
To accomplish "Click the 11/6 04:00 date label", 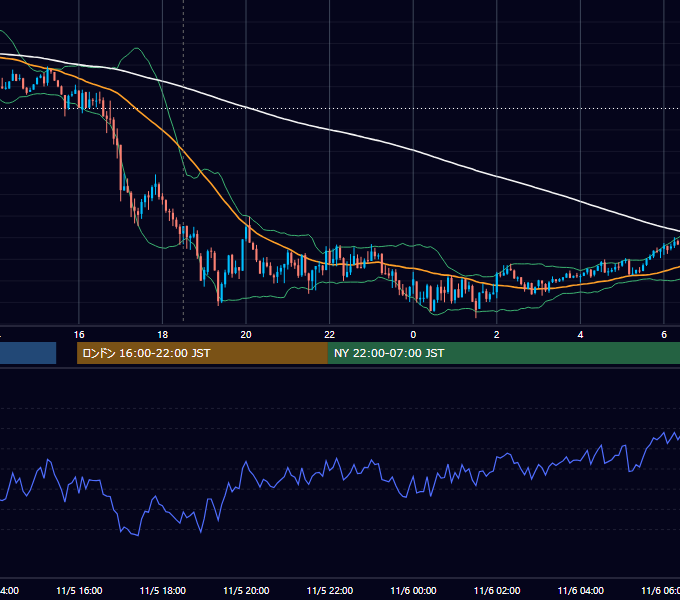I will (580, 591).
